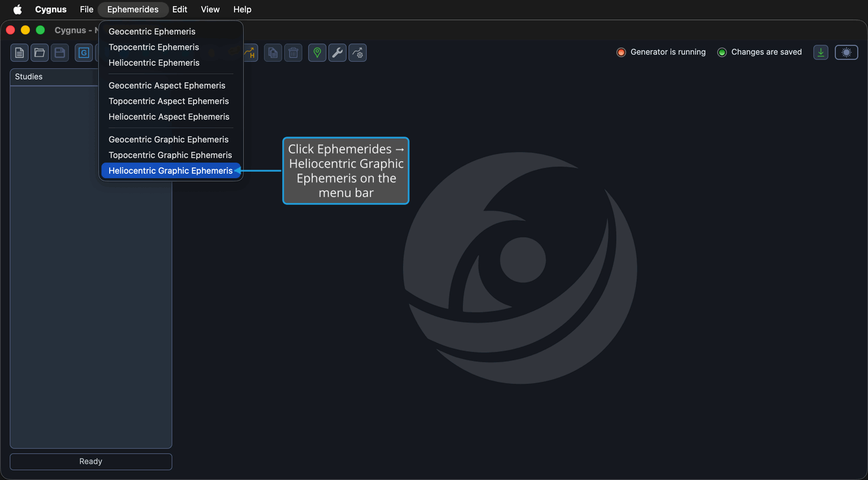Click the 'Generator is running' status text
868x480 pixels.
coord(668,52)
